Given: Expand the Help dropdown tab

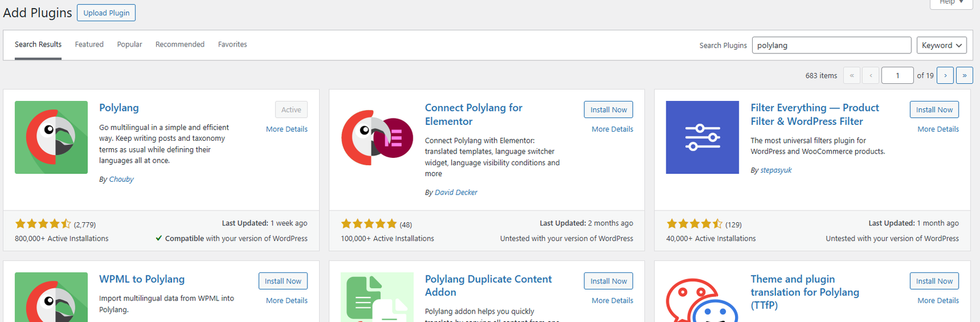Looking at the screenshot, I should [x=951, y=3].
